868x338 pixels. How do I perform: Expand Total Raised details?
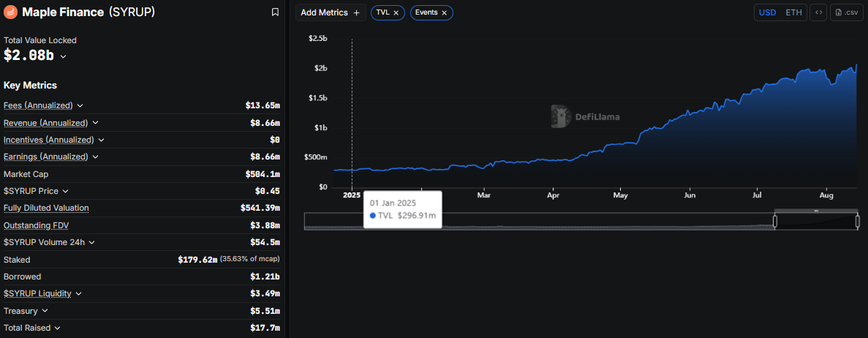58,328
